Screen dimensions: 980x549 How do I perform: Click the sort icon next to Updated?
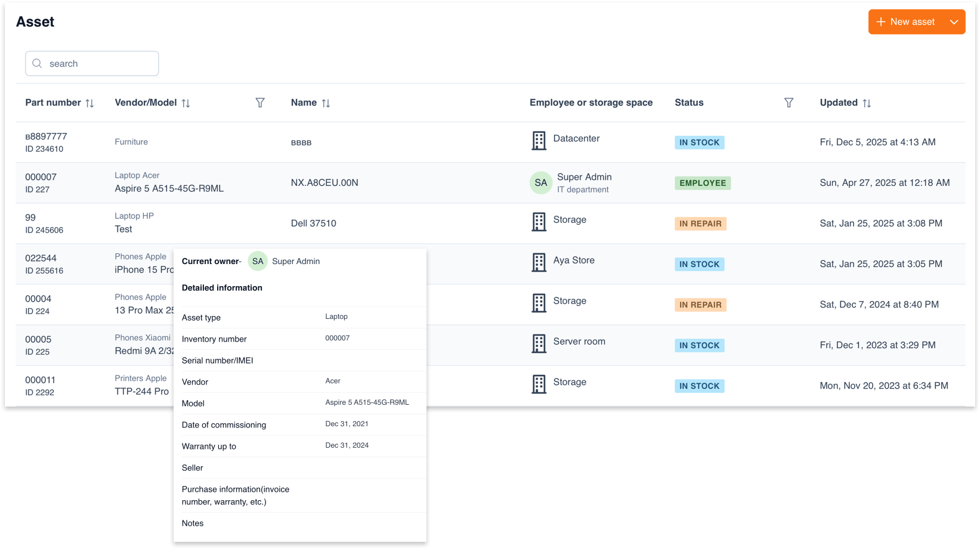pyautogui.click(x=866, y=103)
